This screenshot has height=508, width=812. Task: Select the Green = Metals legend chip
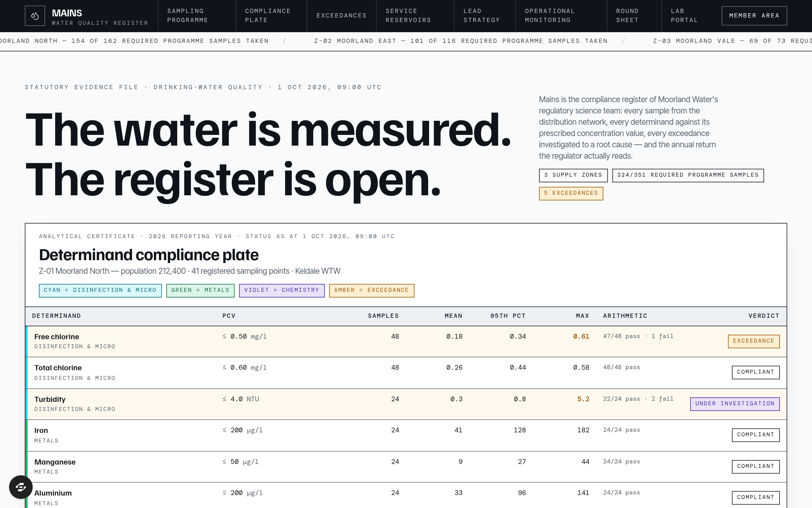tap(200, 291)
